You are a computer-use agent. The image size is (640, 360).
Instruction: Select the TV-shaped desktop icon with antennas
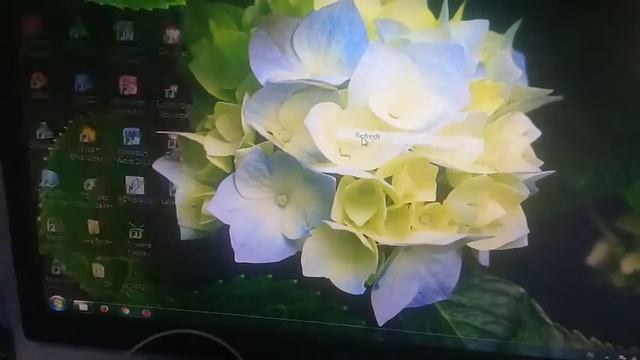tap(136, 231)
